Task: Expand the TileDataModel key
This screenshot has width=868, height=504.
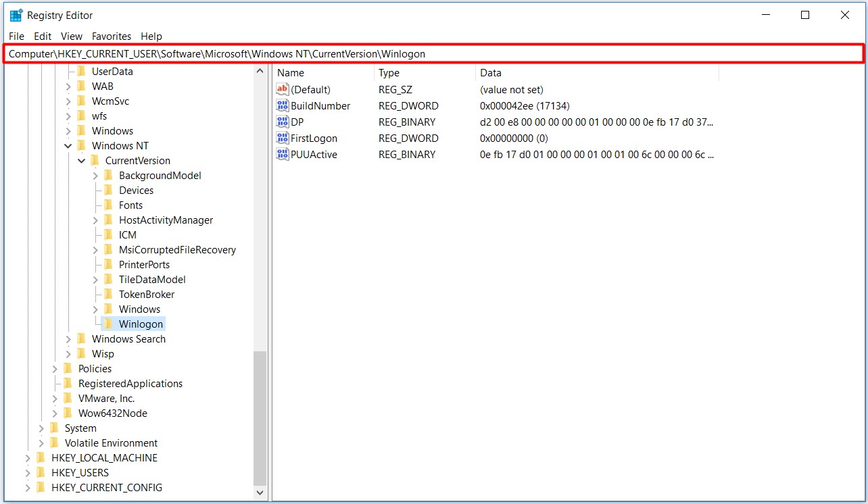Action: click(95, 279)
